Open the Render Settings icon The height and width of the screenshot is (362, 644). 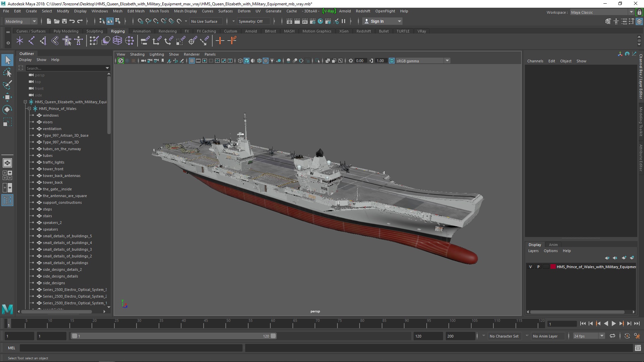(312, 21)
